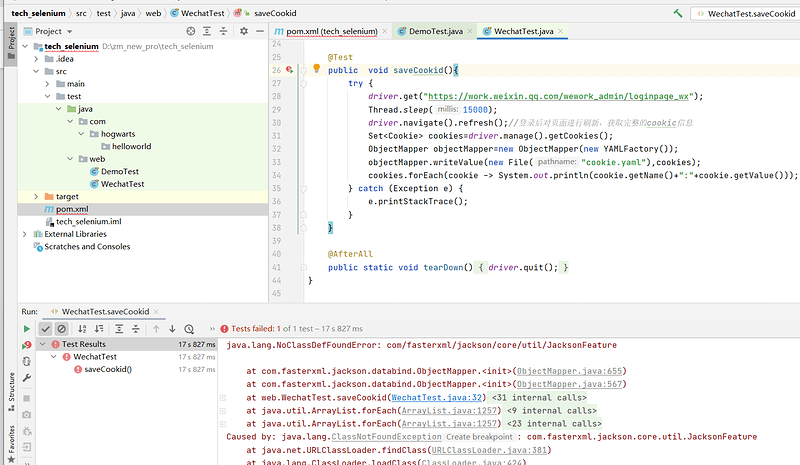Close the pom.xml tab
The image size is (800, 465).
385,31
